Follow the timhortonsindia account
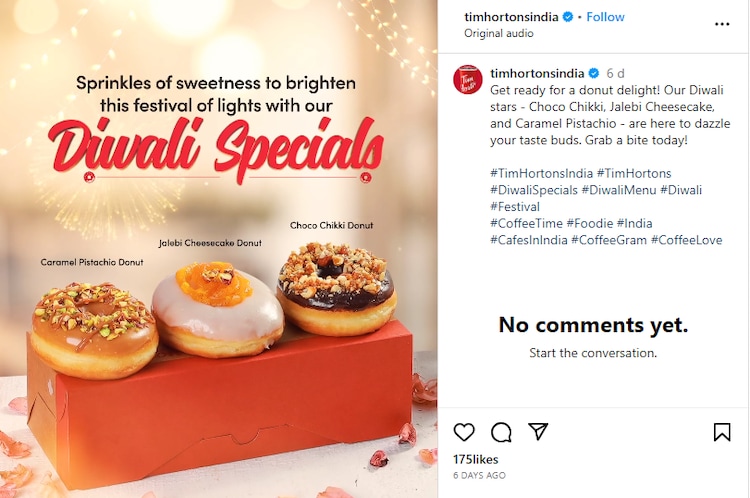 [x=605, y=17]
